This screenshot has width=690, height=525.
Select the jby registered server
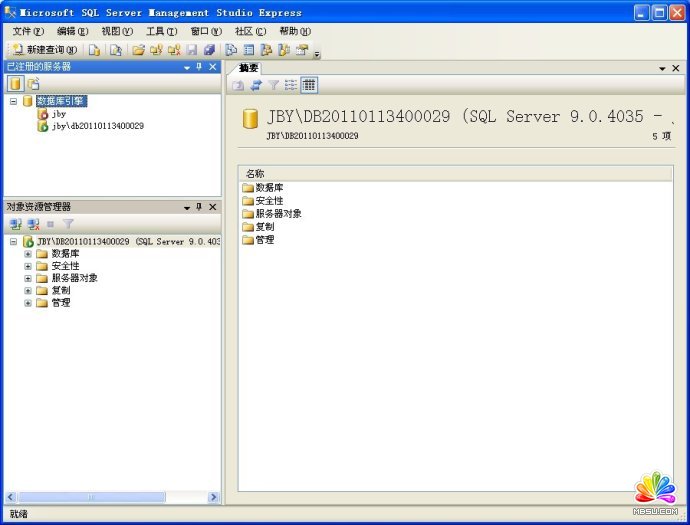click(52, 114)
